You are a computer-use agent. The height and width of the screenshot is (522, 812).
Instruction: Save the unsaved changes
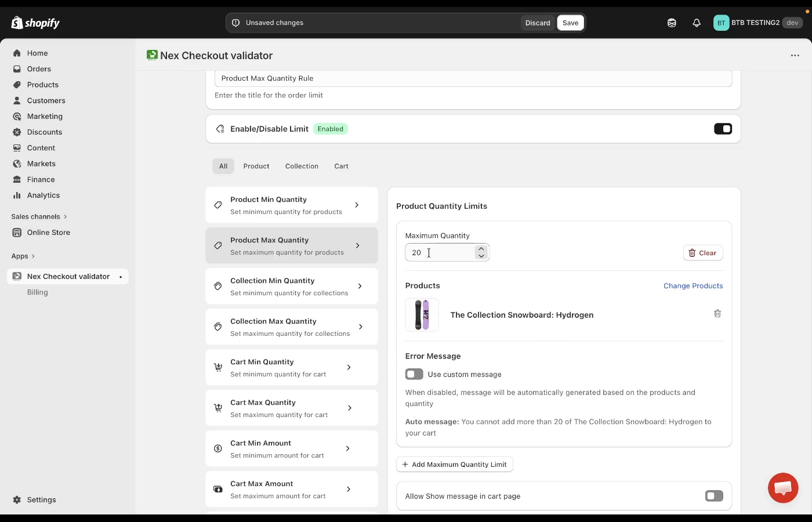click(x=570, y=23)
